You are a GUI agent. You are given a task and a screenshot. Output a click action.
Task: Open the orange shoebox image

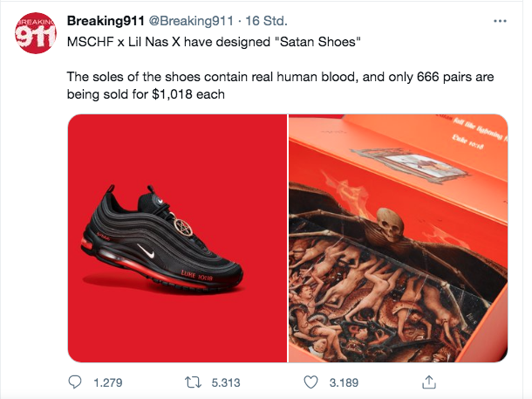tap(398, 238)
